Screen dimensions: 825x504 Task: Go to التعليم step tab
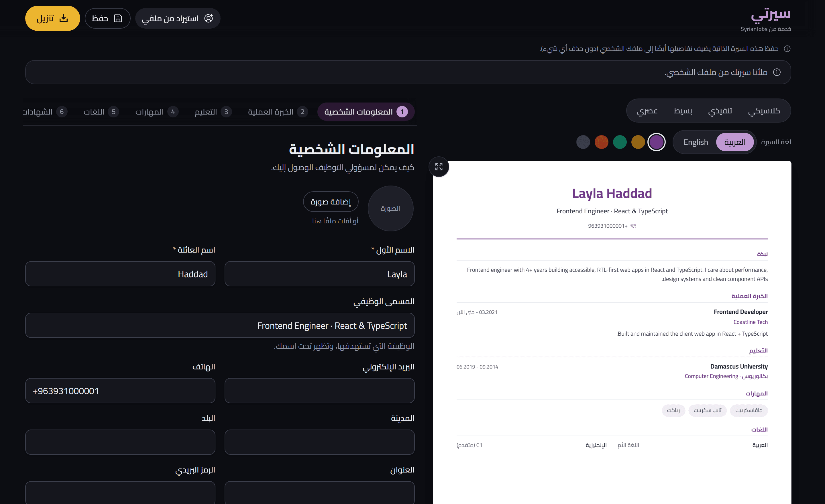click(213, 112)
